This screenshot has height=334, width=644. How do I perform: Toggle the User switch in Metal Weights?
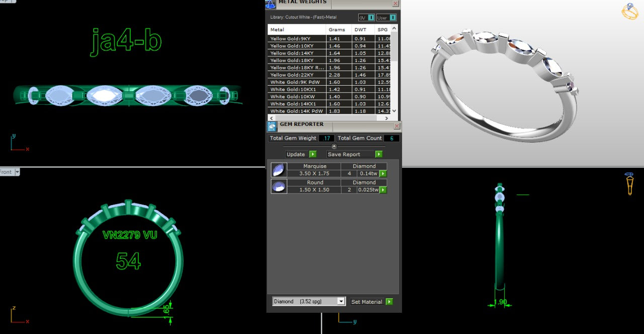(386, 18)
